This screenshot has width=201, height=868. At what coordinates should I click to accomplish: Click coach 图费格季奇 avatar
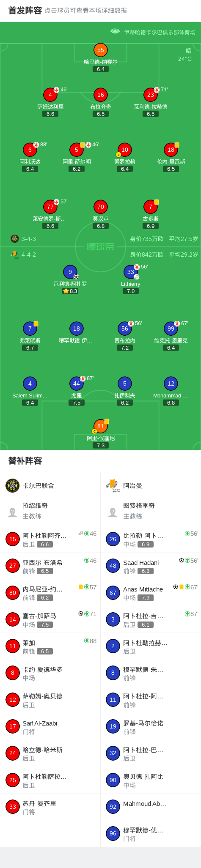(113, 512)
